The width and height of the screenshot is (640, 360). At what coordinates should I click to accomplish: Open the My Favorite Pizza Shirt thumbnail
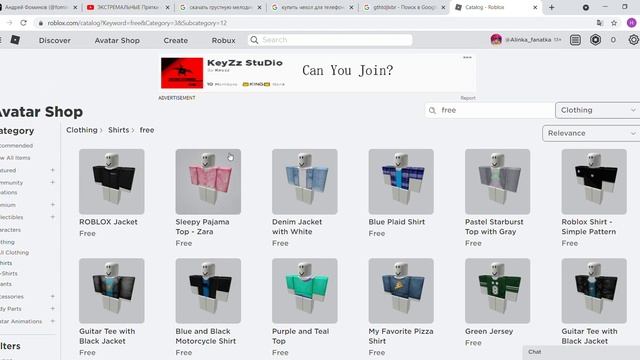[401, 291]
